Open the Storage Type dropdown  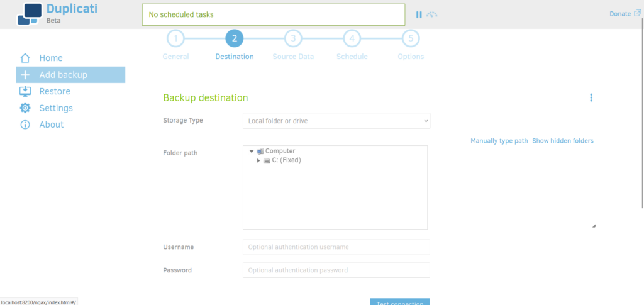(x=336, y=121)
